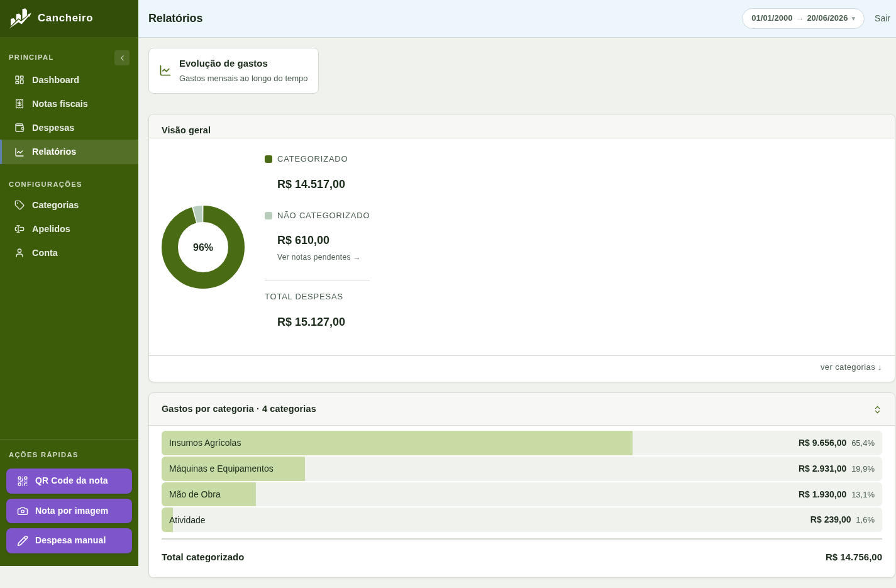Click the Dashboard grid icon
The height and width of the screenshot is (588, 896).
pyautogui.click(x=19, y=80)
